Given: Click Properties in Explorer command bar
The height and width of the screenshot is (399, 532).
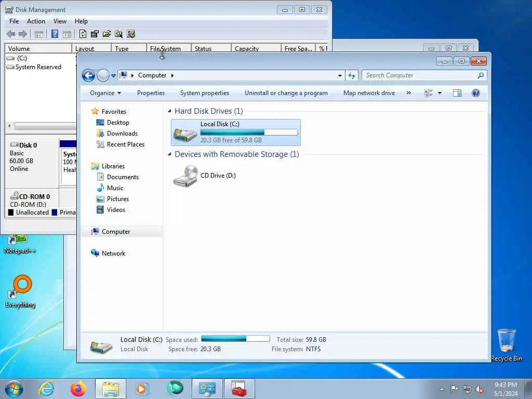Looking at the screenshot, I should point(151,93).
